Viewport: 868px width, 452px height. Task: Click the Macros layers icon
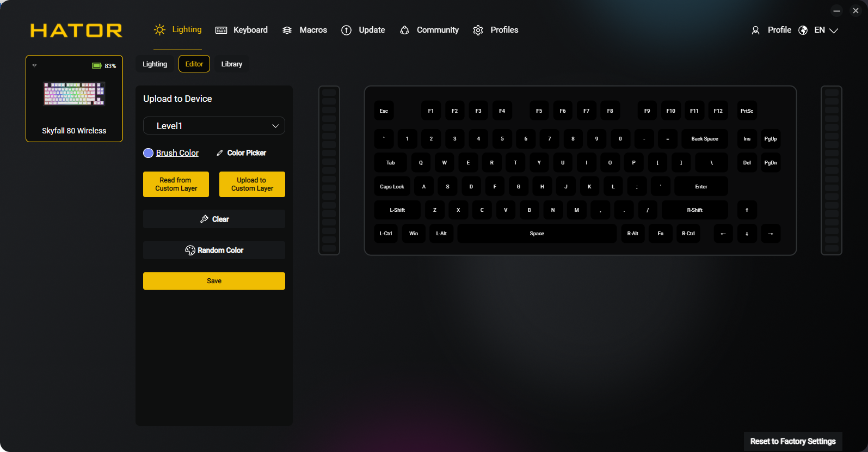287,30
